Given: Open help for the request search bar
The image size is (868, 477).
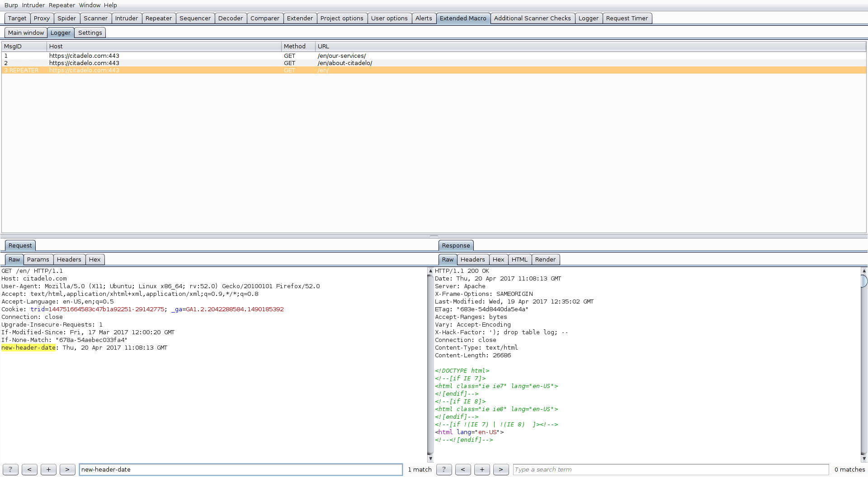Looking at the screenshot, I should 10,469.
